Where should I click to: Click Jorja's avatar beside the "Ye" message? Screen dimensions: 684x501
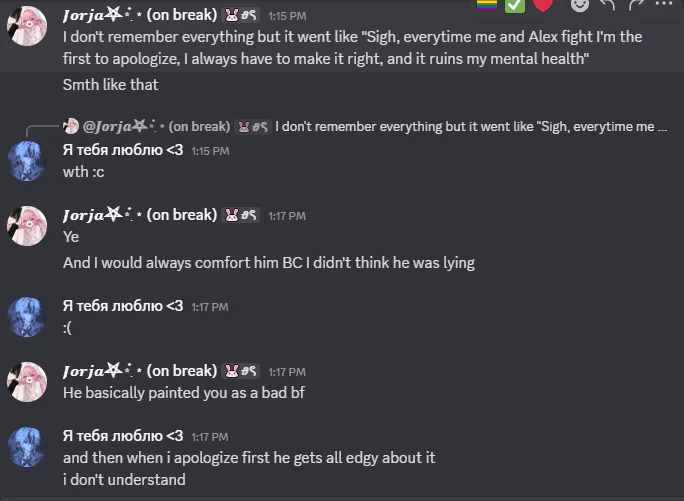click(27, 225)
